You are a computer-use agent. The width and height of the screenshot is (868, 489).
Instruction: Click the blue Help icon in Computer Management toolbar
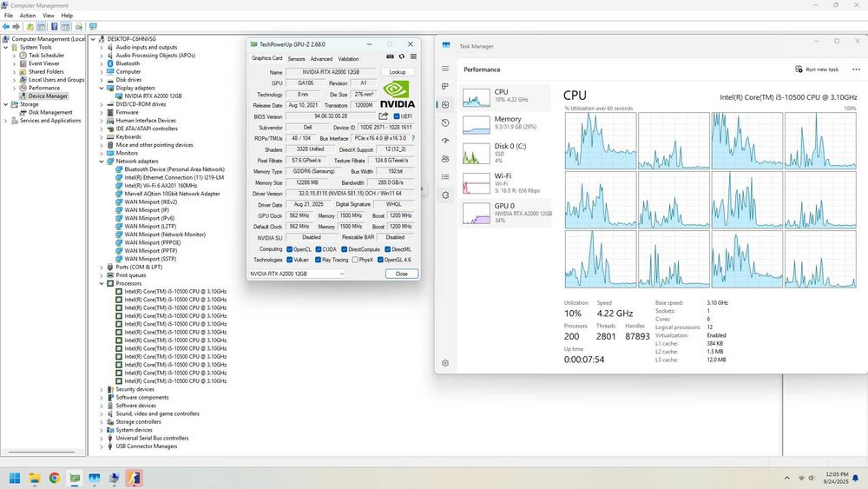pos(54,27)
